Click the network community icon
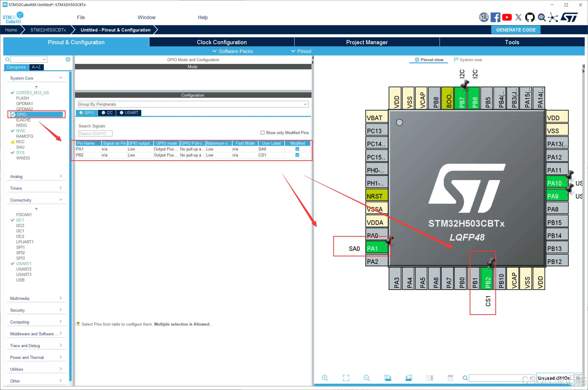The image size is (588, 390). coord(553,17)
